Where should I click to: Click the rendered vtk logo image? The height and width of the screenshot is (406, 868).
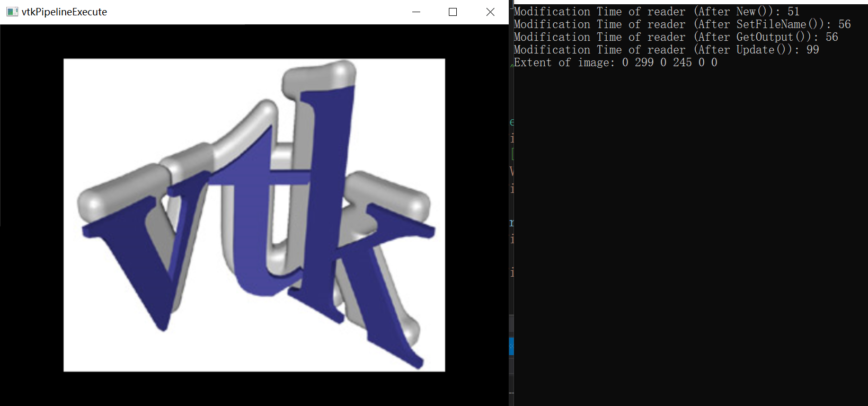tap(254, 215)
